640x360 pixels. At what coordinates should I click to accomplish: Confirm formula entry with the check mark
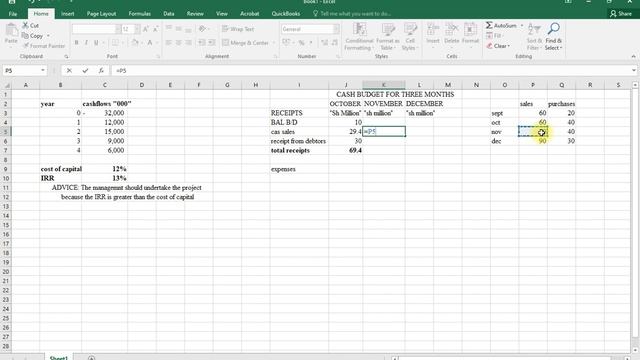tap(85, 71)
